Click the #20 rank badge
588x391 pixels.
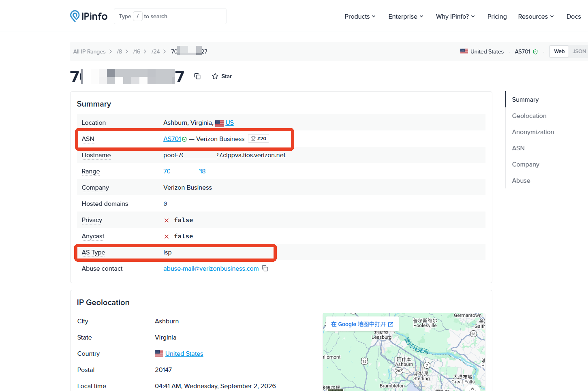pyautogui.click(x=259, y=139)
